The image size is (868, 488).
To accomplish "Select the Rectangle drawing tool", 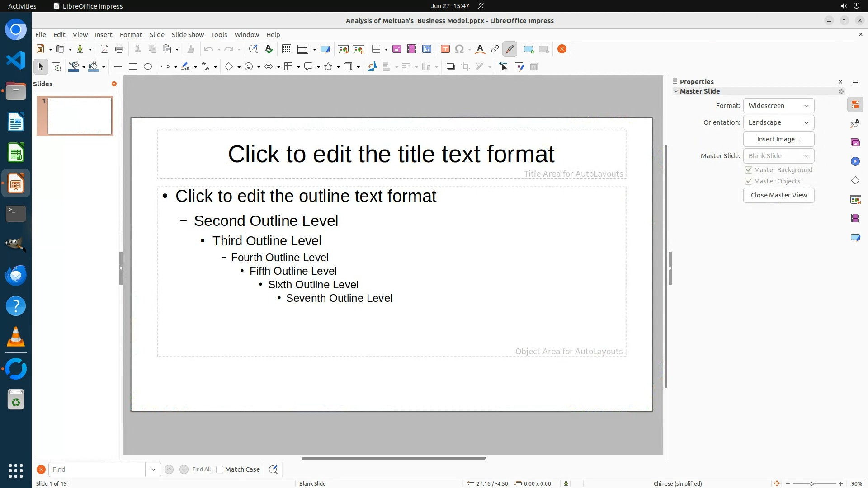I will 133,67.
